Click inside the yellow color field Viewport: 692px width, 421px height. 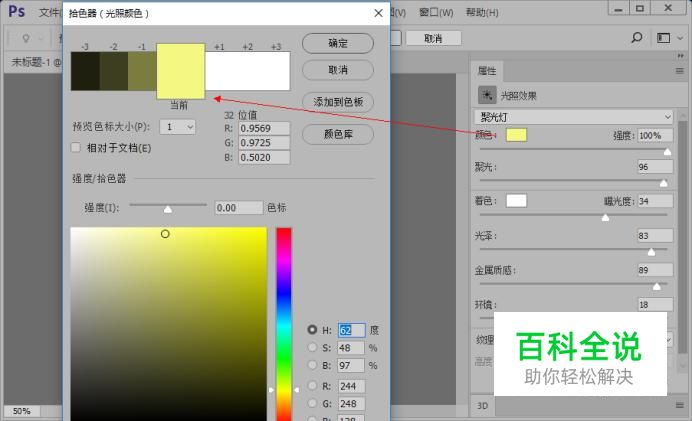(x=169, y=324)
